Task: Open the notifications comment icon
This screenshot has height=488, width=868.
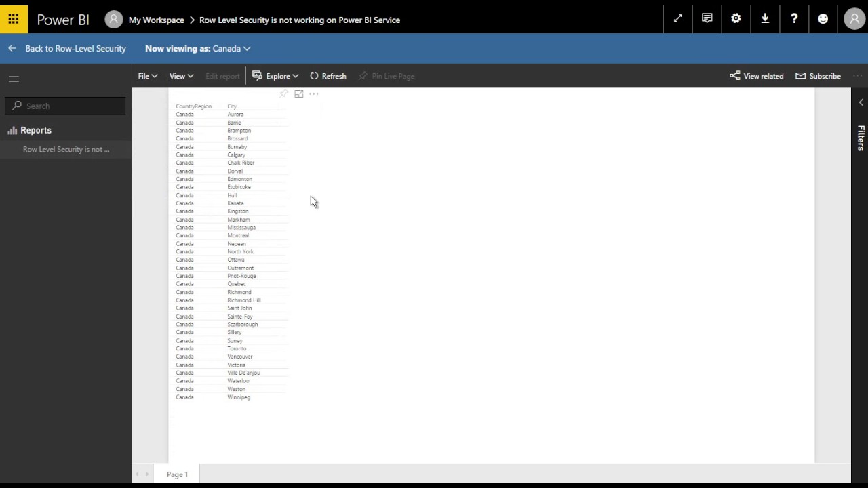Action: click(707, 19)
